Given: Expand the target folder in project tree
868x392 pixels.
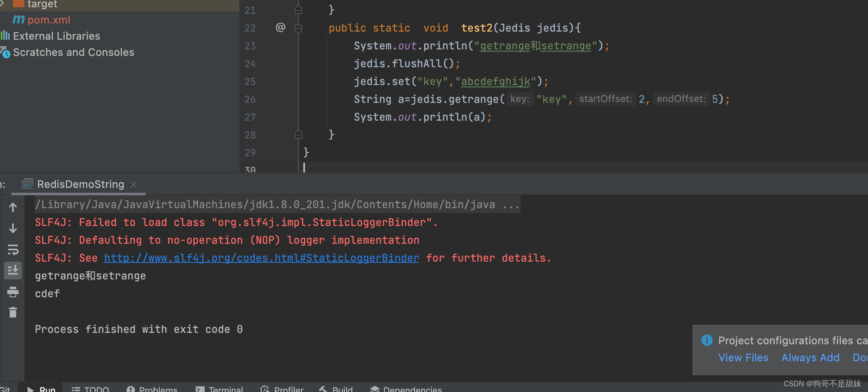Looking at the screenshot, I should 3,4.
